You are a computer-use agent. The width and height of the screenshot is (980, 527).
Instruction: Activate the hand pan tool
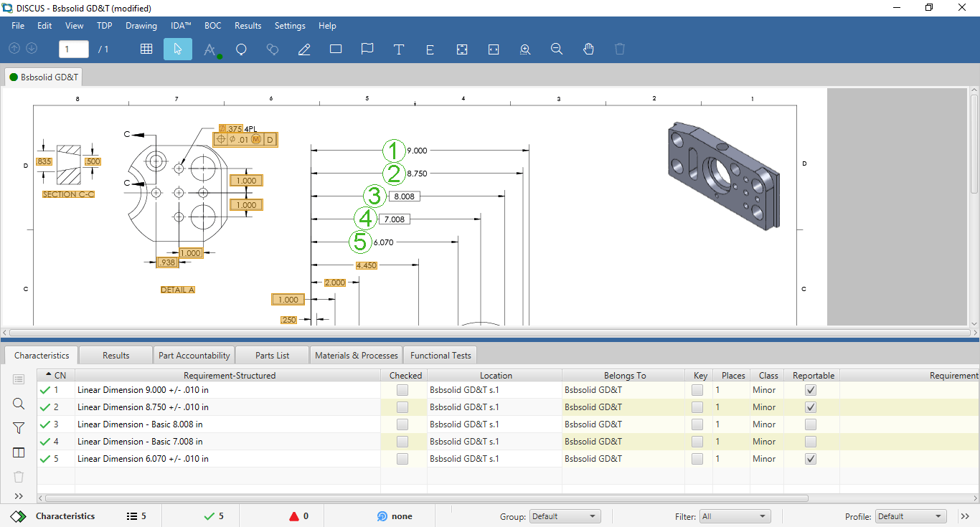(x=588, y=49)
